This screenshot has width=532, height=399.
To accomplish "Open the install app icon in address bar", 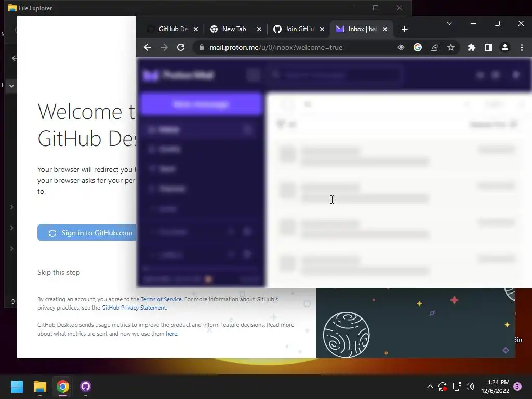I will click(401, 47).
